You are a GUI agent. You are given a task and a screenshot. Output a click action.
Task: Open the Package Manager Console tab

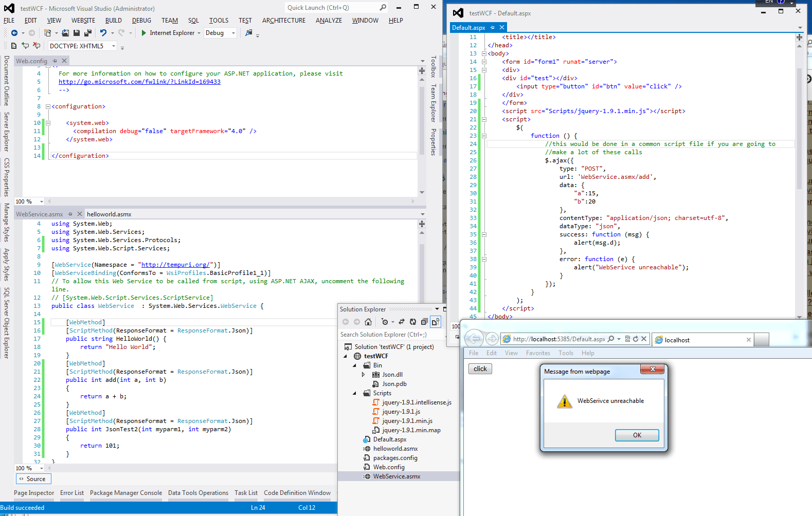pos(126,493)
